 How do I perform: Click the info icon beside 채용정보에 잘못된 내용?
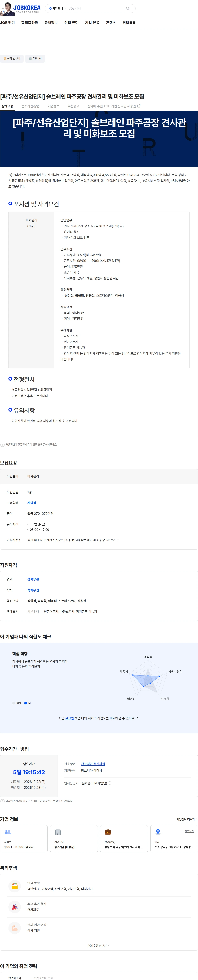[x=3, y=444]
